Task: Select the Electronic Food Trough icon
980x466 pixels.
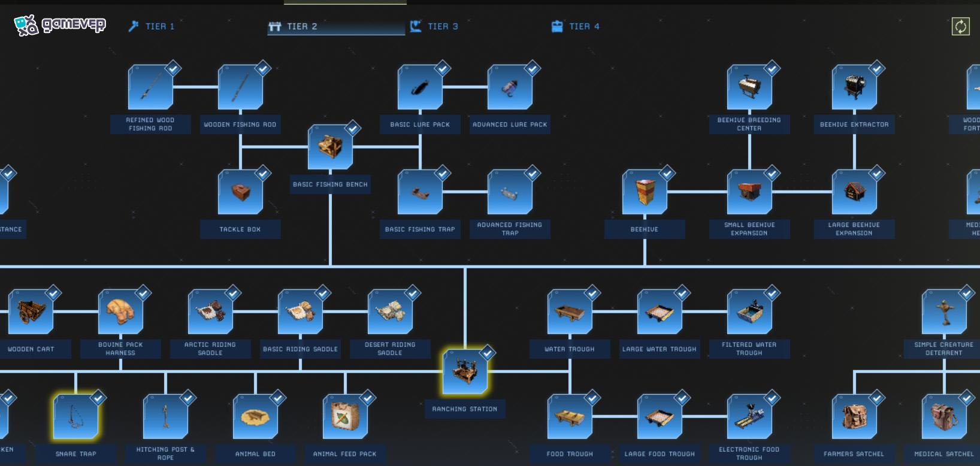Action: pyautogui.click(x=749, y=417)
